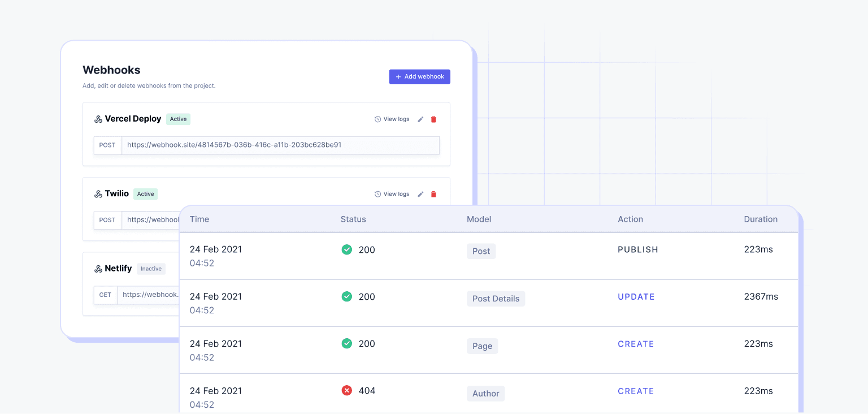Click the POST method label on Vercel Deploy
The width and height of the screenshot is (868, 414).
pyautogui.click(x=107, y=145)
